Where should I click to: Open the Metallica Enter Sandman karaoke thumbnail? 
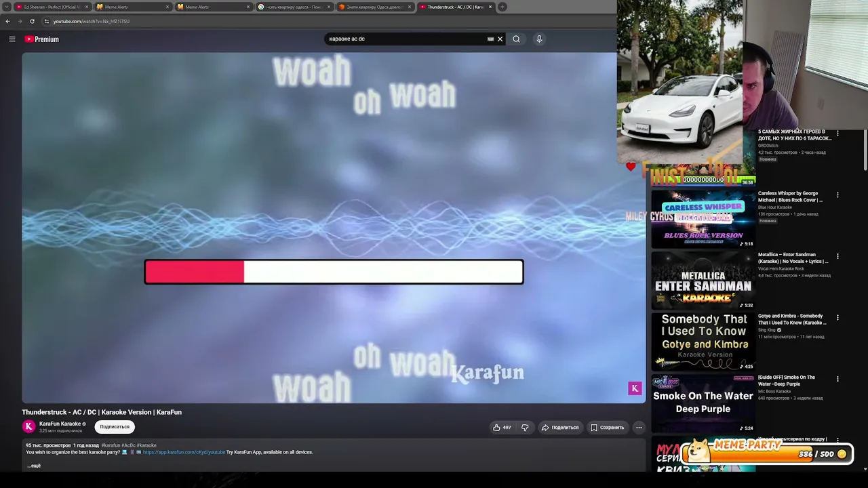[x=703, y=280]
